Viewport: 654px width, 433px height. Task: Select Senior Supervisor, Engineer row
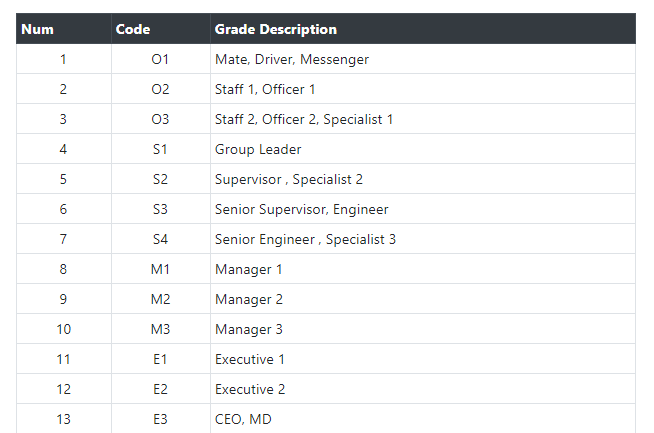click(x=301, y=209)
